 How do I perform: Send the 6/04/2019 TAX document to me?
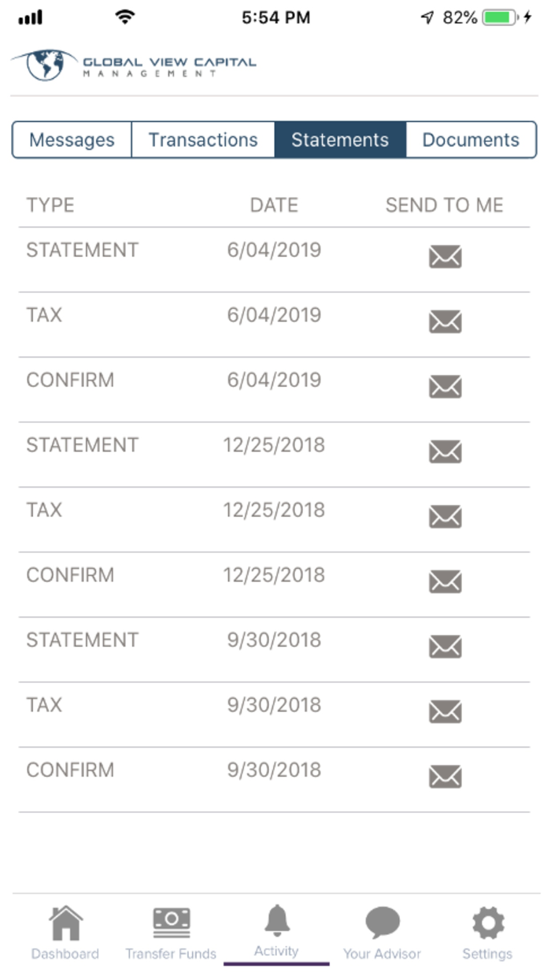[445, 321]
